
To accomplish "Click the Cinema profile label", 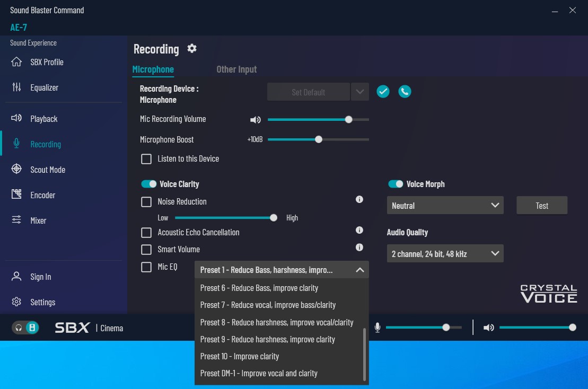I will click(112, 328).
